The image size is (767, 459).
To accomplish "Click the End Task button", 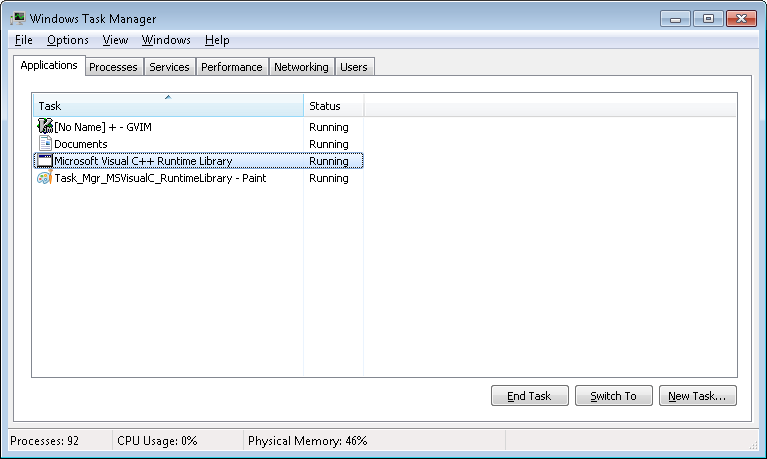I will pos(529,395).
